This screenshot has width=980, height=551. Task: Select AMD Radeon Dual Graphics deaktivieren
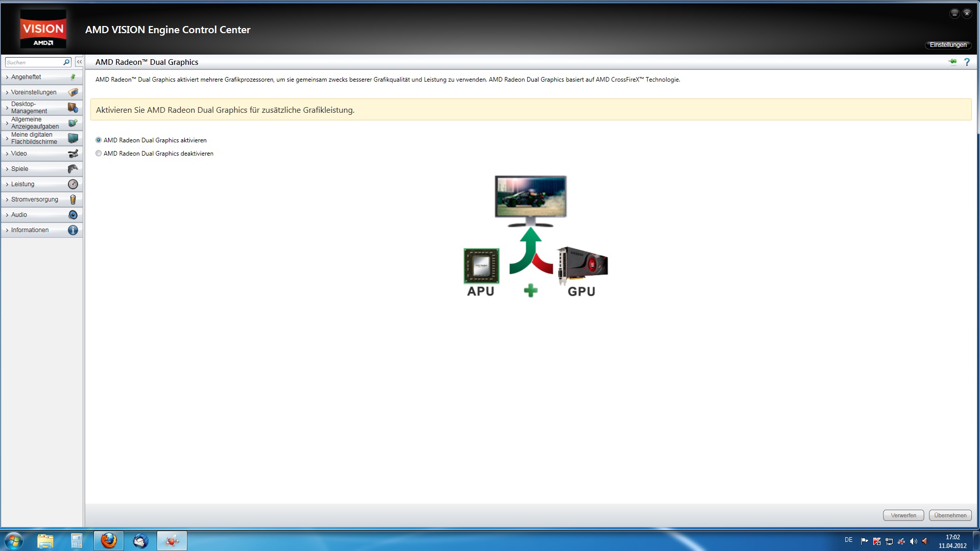[x=99, y=154]
